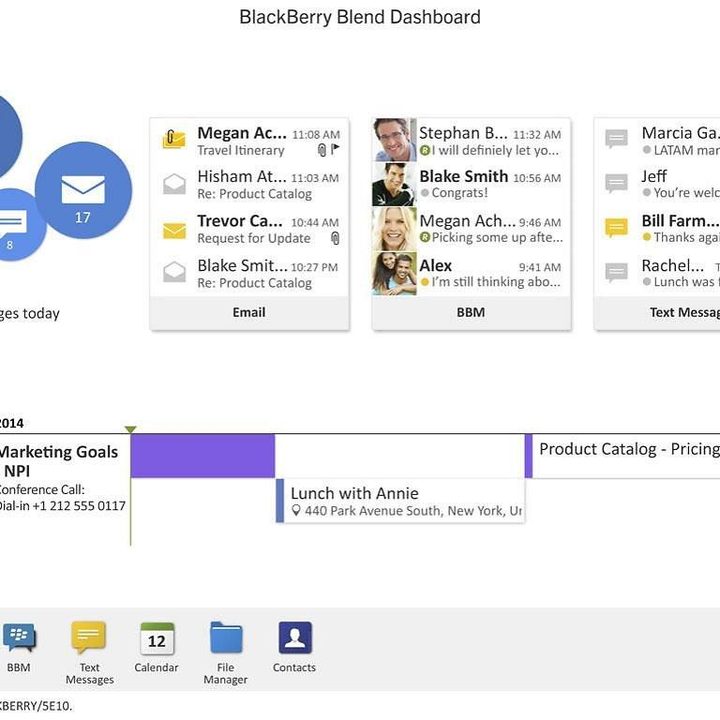Open Megan Ach... profile photo in BBM
Viewport: 720px width, 720px height.
tap(394, 229)
